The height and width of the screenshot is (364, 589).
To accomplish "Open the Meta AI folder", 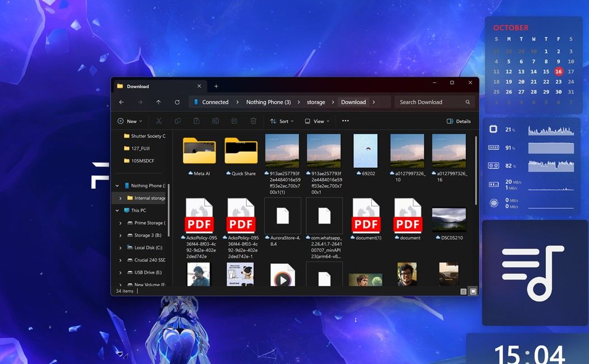I will [x=199, y=156].
